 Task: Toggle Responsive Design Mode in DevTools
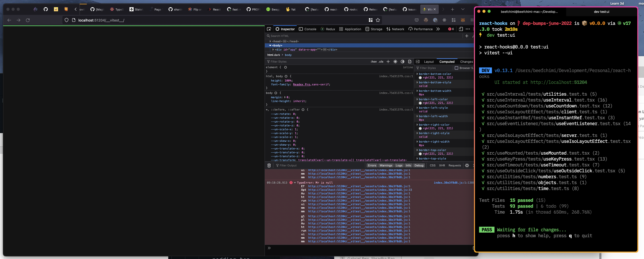point(461,29)
